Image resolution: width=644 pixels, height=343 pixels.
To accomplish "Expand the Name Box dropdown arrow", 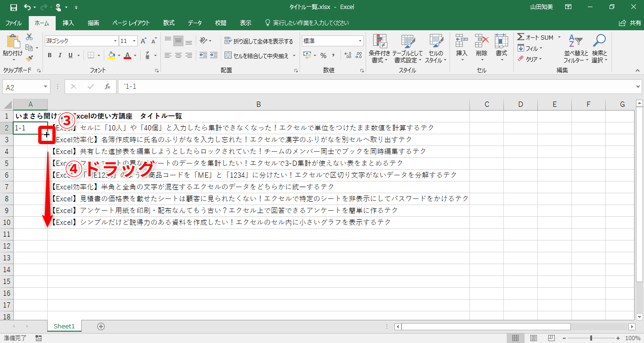I will click(x=46, y=87).
